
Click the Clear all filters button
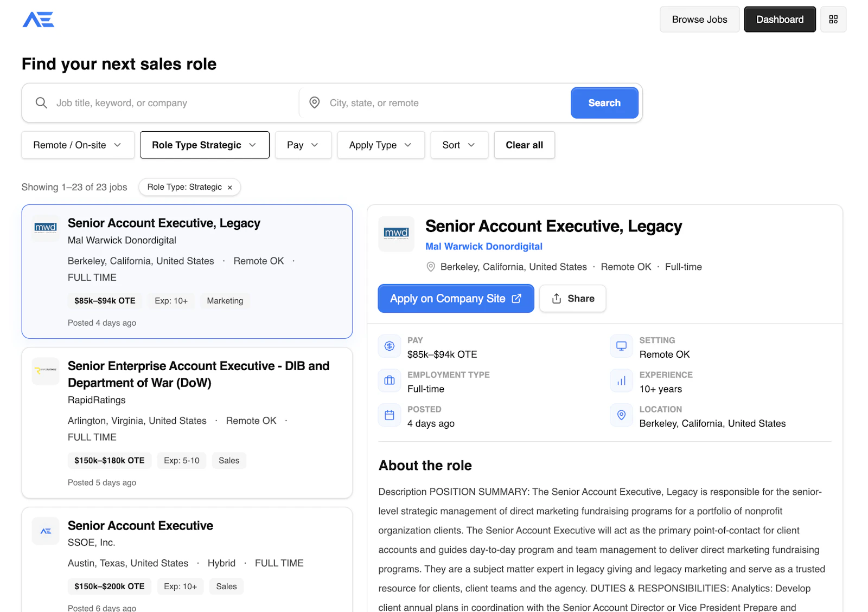pyautogui.click(x=524, y=145)
